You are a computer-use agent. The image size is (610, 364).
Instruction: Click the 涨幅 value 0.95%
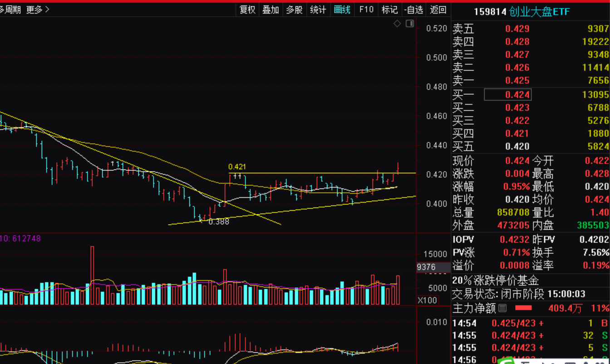point(517,187)
